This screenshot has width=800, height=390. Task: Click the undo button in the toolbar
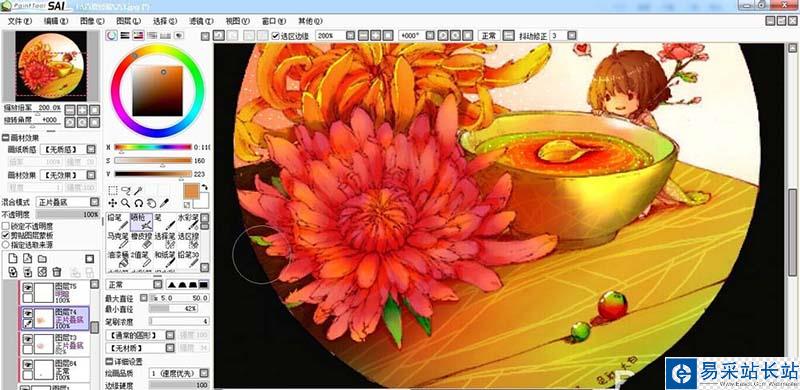pos(219,36)
